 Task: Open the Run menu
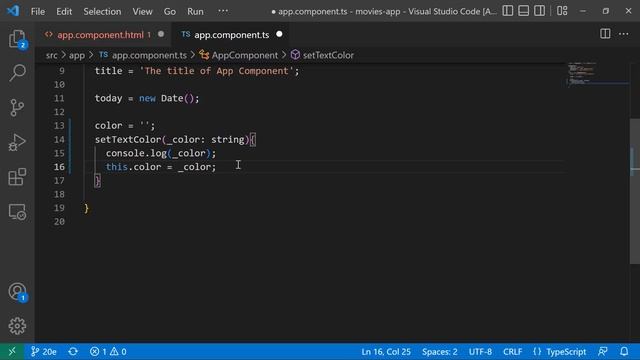click(195, 11)
